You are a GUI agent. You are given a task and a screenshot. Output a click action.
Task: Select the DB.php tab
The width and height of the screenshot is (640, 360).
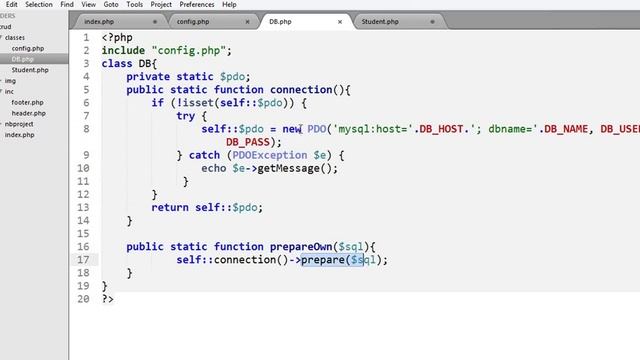click(280, 22)
